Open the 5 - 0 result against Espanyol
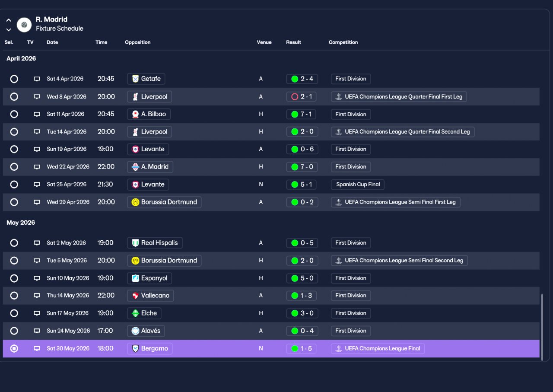Screen dimensions: 553x392 [302, 278]
